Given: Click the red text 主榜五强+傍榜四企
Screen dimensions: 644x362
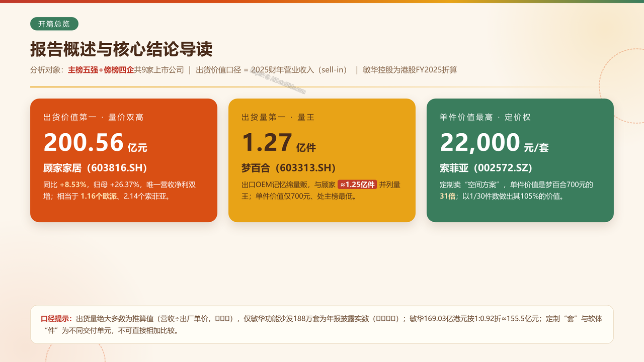Looking at the screenshot, I should pos(101,70).
